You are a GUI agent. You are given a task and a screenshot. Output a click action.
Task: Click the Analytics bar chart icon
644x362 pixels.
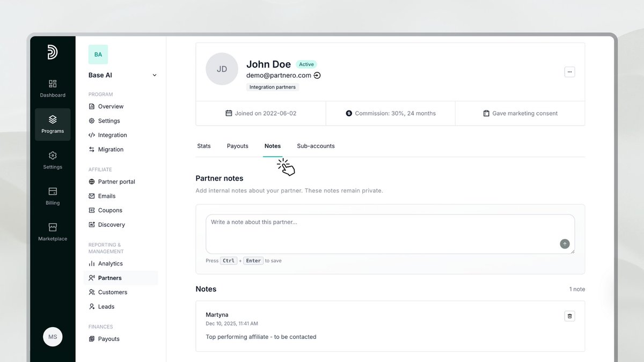92,263
